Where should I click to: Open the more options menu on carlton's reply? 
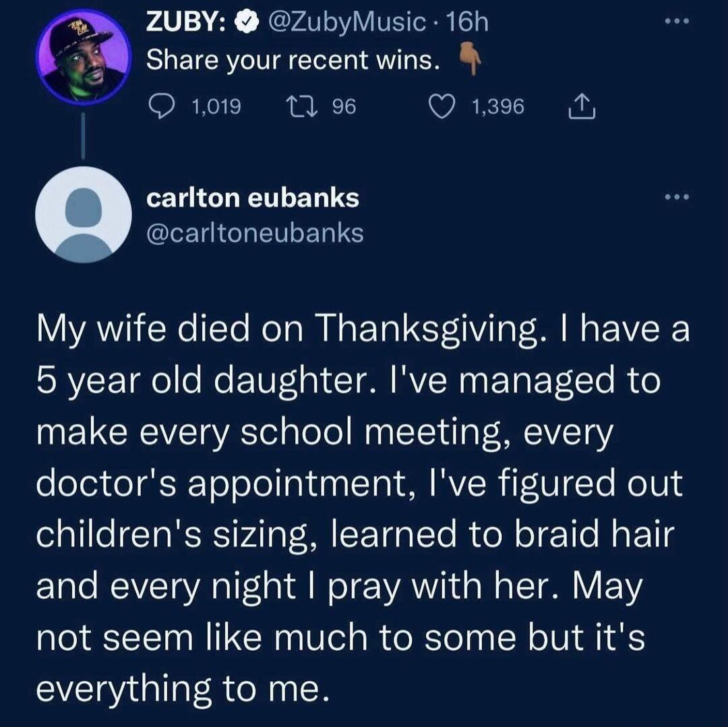coord(677,196)
